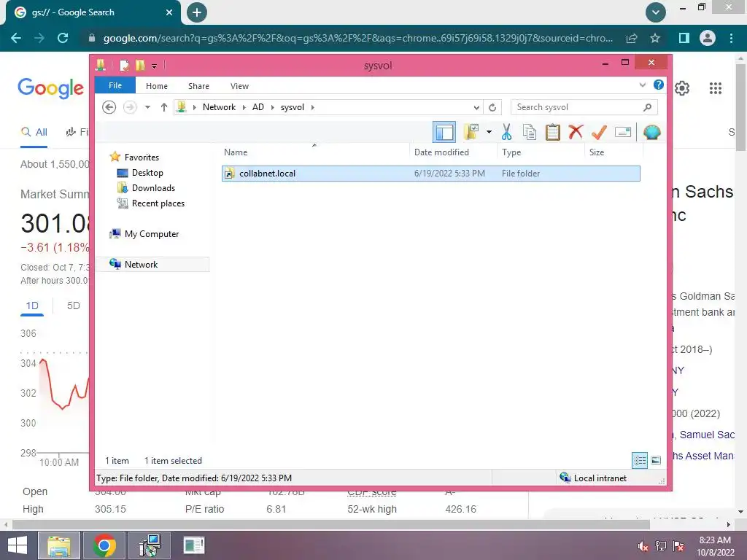Select My Computer in navigation pane
747x560 pixels.
click(144, 234)
